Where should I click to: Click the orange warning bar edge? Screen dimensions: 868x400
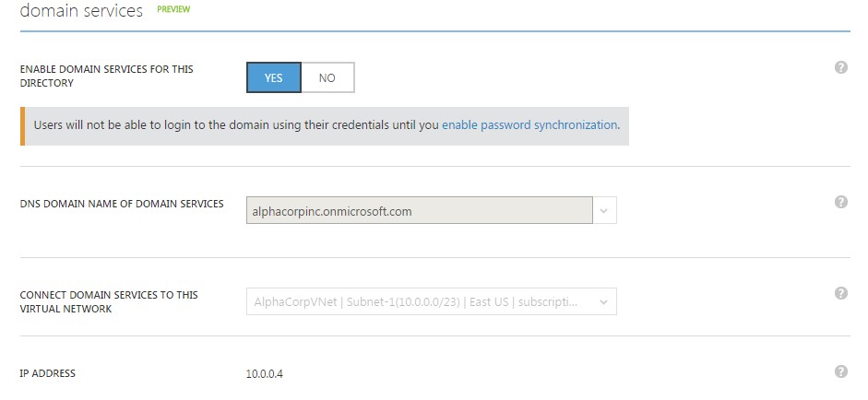(x=23, y=126)
